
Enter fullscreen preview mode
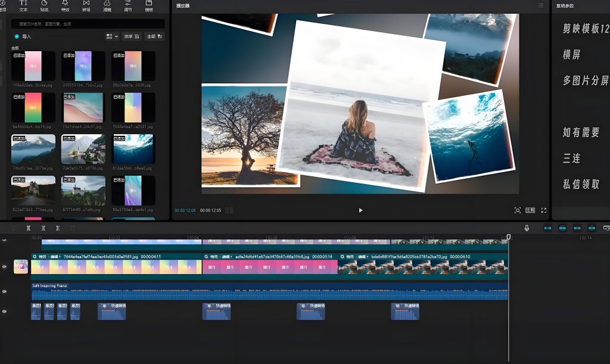tap(543, 210)
